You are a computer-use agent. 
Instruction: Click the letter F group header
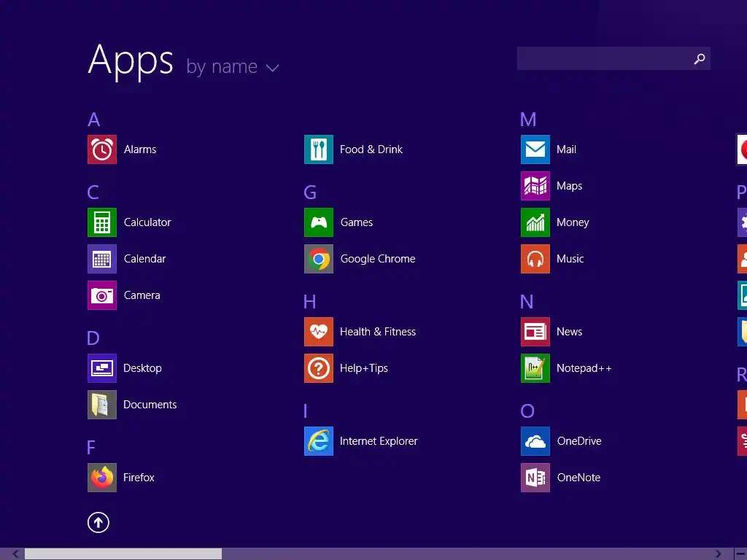pos(91,448)
